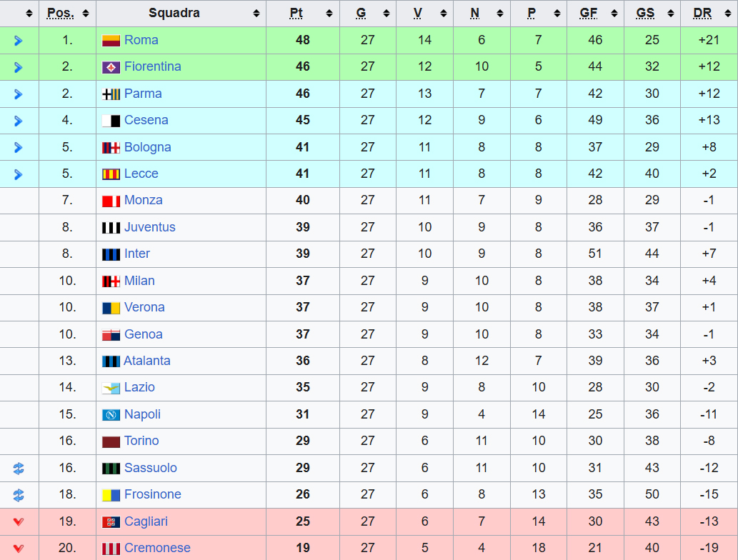
Task: Click the Napoli club logo icon
Action: tap(111, 415)
